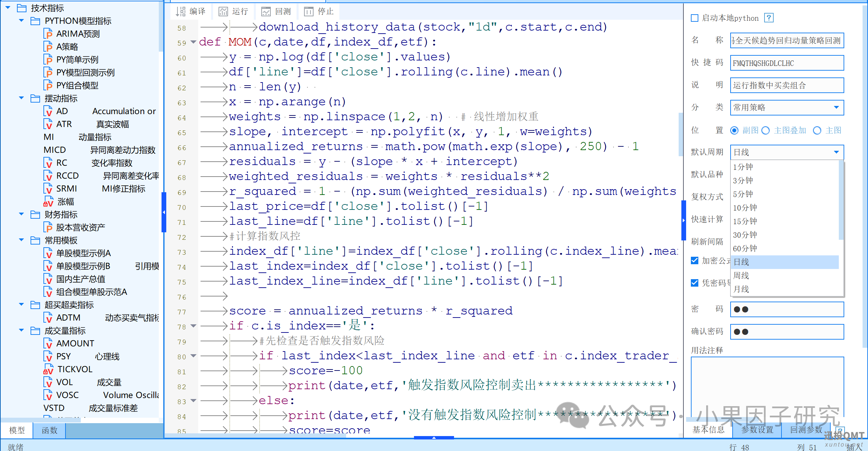Click the 确认密码 password field

click(x=787, y=332)
